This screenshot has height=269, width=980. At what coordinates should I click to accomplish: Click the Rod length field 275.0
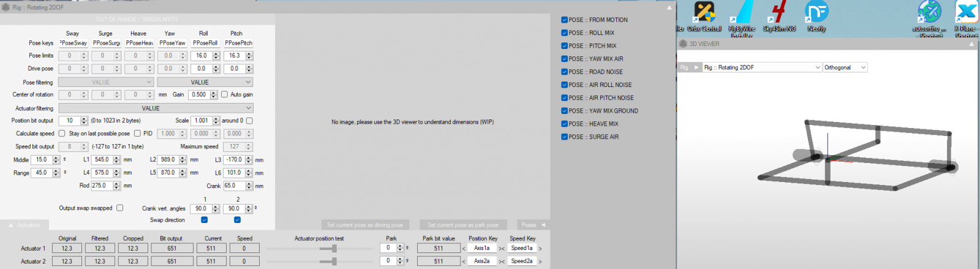[x=102, y=185]
